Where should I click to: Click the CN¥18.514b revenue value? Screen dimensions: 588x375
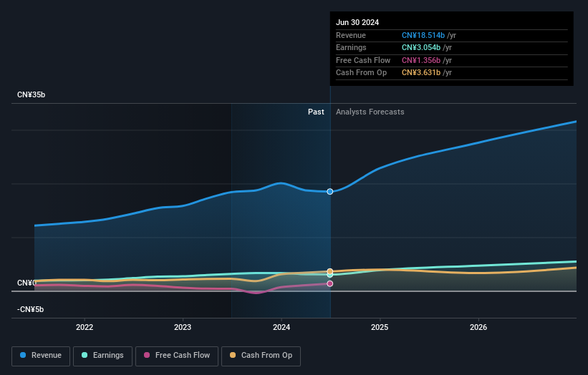click(423, 35)
